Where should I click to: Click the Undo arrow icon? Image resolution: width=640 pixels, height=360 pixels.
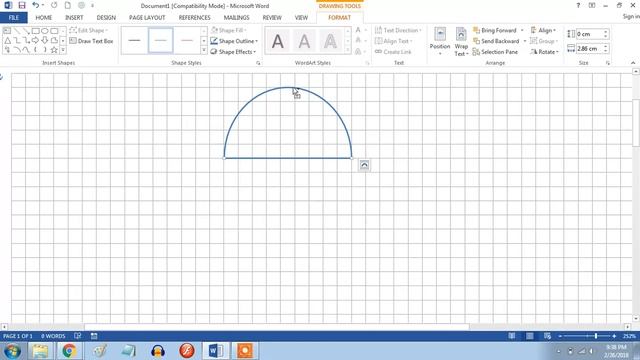(36, 5)
